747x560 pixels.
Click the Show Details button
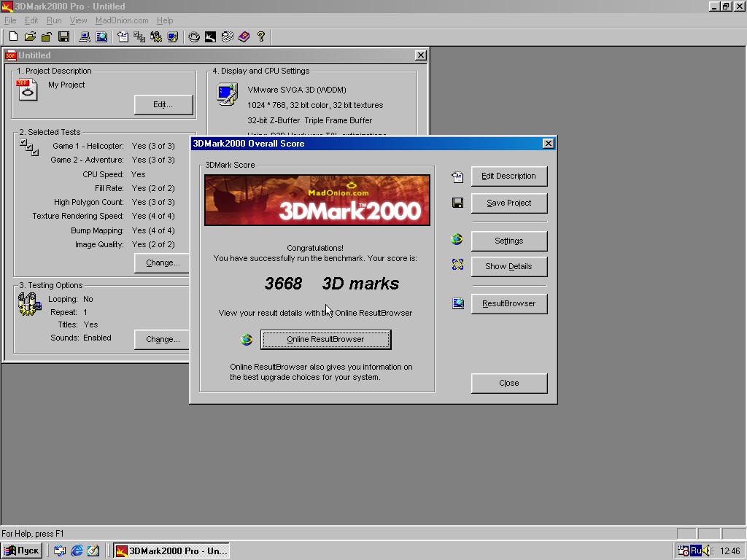point(508,266)
